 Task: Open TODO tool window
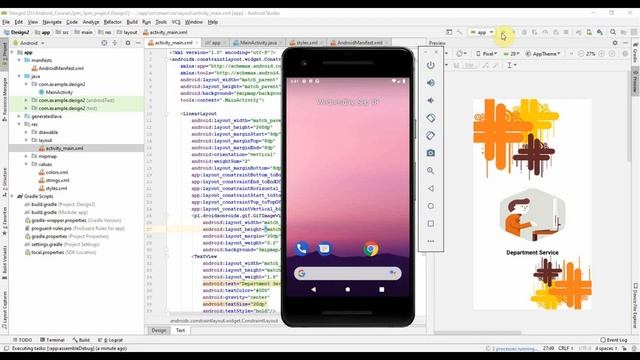point(22,340)
